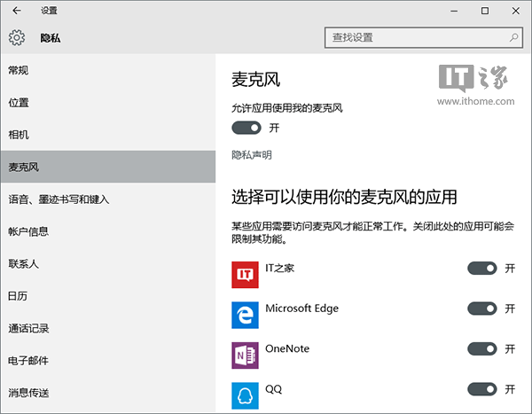Open 消息传送 settings
Screen dimensions: 532x414
click(108, 393)
